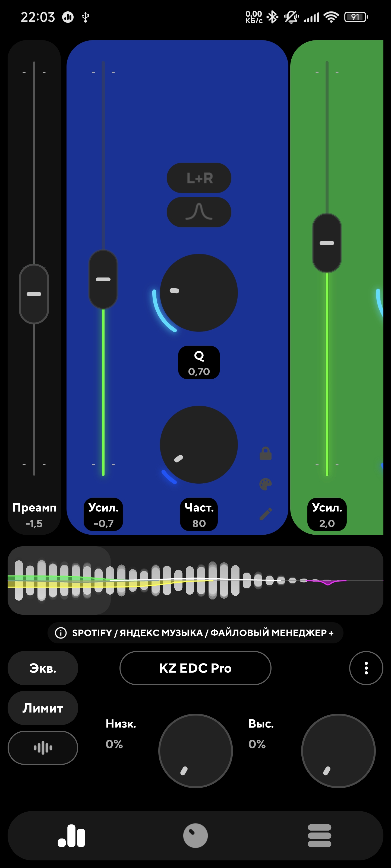Image resolution: width=391 pixels, height=868 pixels.
Task: Tap the battery 91 indicator
Action: tap(356, 17)
